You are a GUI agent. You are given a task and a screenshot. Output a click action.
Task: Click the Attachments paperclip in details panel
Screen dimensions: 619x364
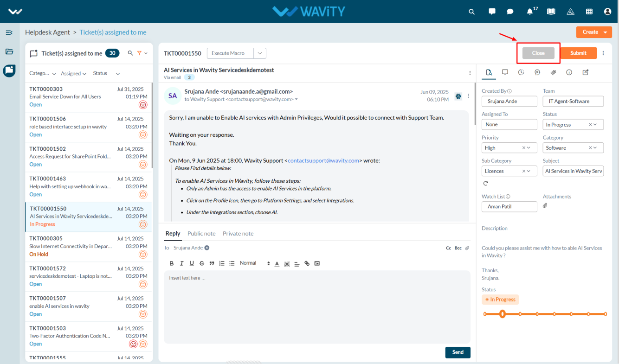[x=545, y=205]
